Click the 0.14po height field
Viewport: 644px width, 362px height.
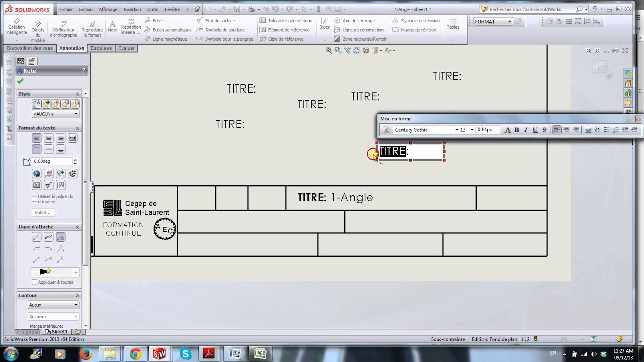(x=488, y=130)
